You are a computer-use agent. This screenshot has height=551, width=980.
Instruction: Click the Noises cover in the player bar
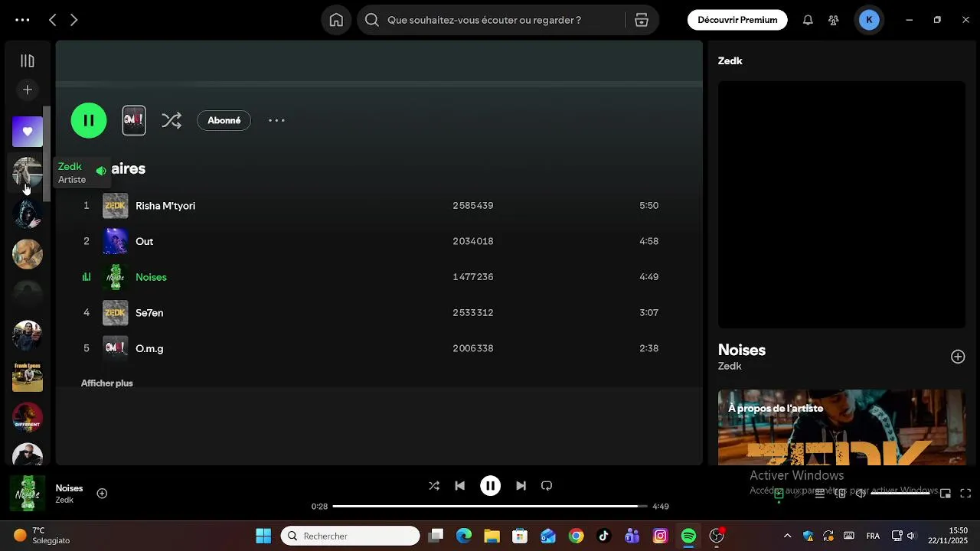tap(28, 494)
